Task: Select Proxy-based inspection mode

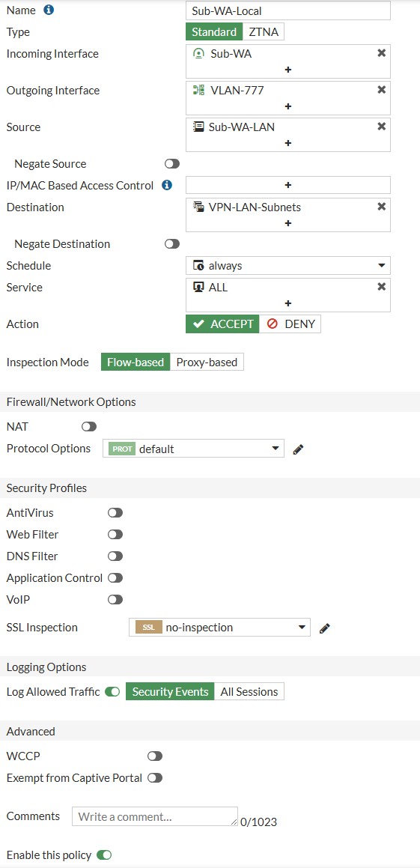Action: pos(207,362)
